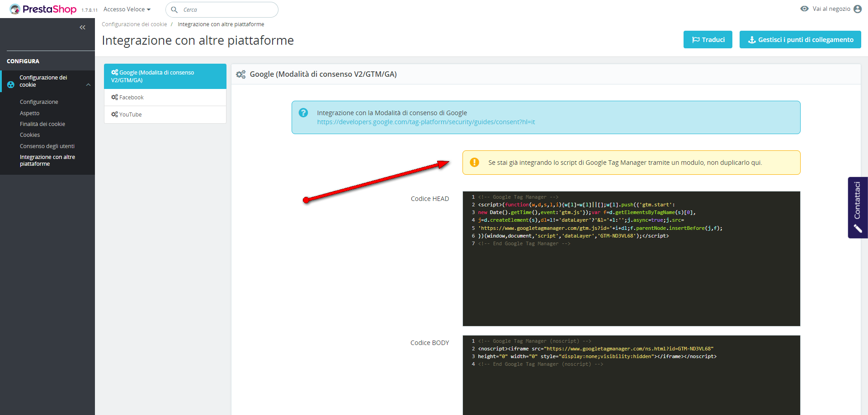Viewport: 868px width, 415px height.
Task: Click 'Integrazione con la Modalità di consenso di Google' text
Action: tap(392, 113)
